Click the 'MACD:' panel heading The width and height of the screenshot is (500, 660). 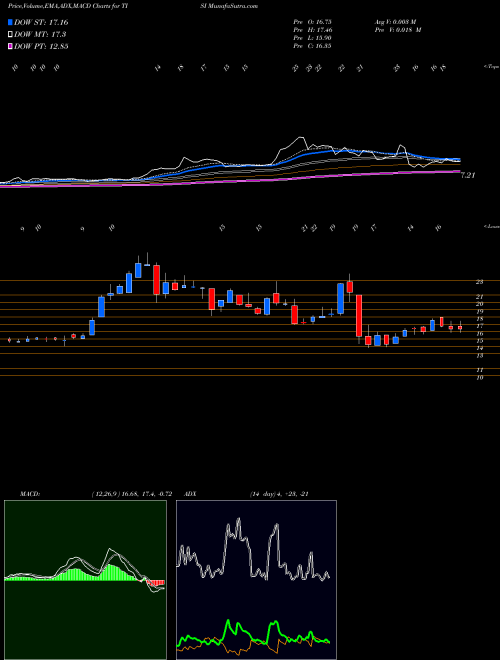(x=30, y=494)
